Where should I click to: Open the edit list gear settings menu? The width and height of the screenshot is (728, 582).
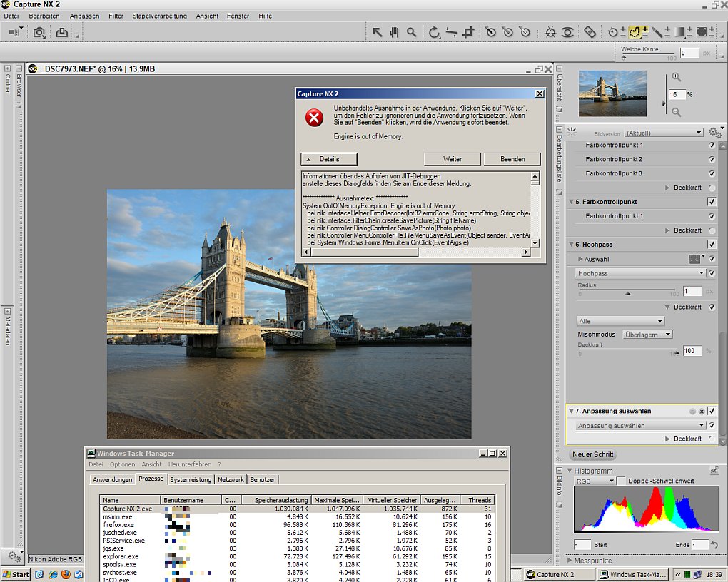click(715, 133)
